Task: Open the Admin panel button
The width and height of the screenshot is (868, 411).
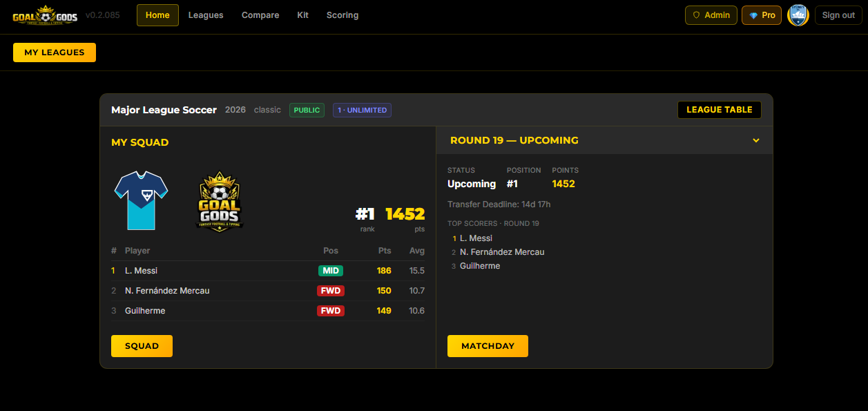Action: coord(711,15)
